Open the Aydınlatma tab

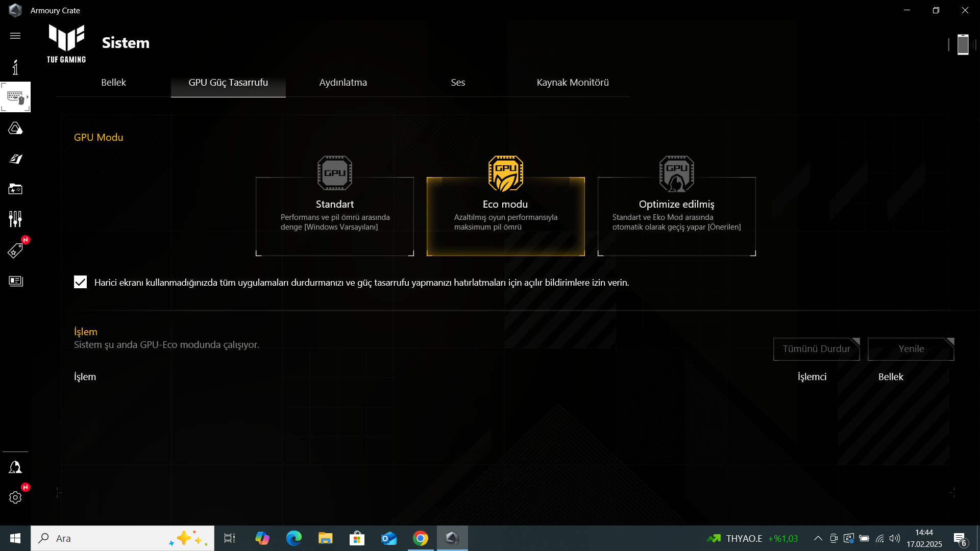(343, 83)
